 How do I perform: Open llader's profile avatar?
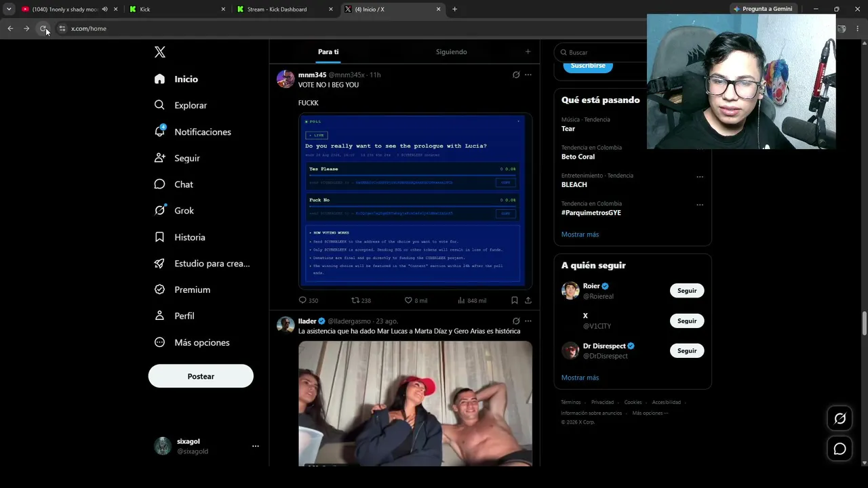coord(285,325)
